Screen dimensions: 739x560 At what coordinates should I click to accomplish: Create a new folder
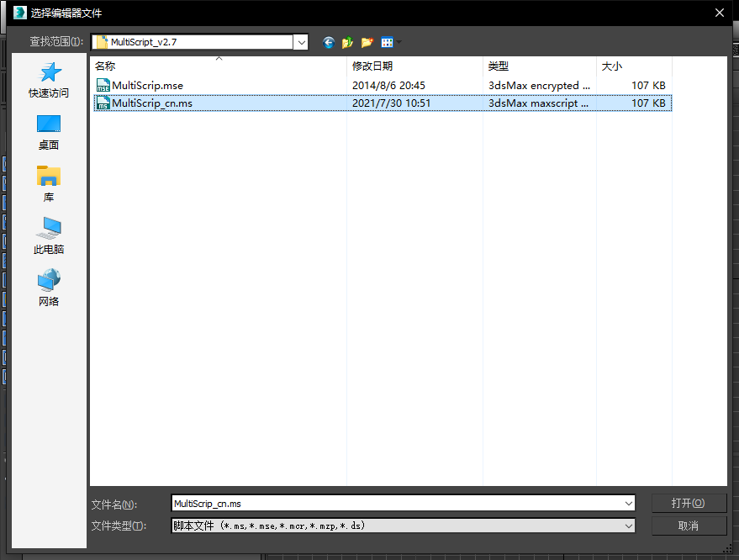pos(367,42)
